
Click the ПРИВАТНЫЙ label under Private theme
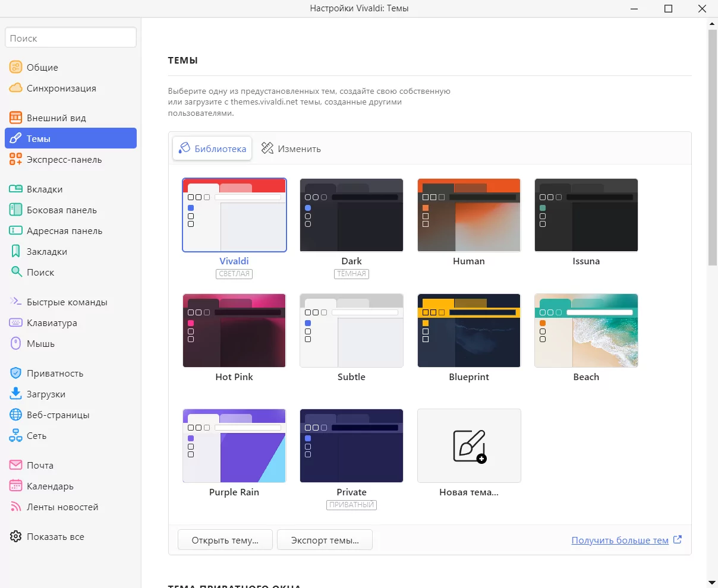coord(352,505)
